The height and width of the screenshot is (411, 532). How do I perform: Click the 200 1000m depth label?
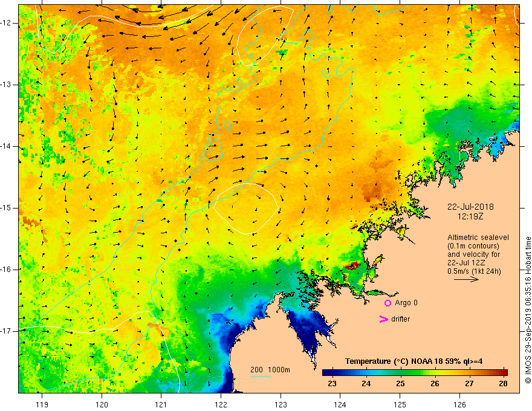[270, 370]
